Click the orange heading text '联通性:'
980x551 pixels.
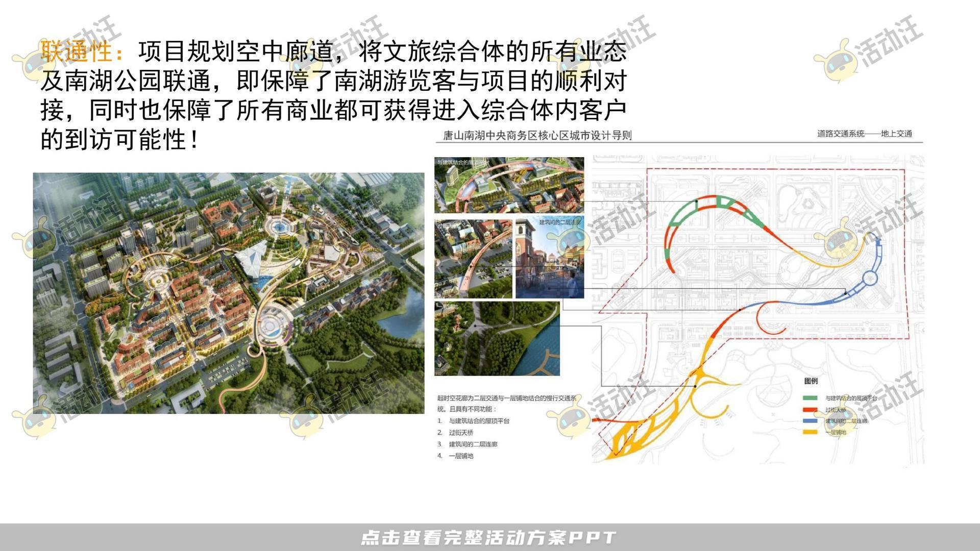click(82, 51)
